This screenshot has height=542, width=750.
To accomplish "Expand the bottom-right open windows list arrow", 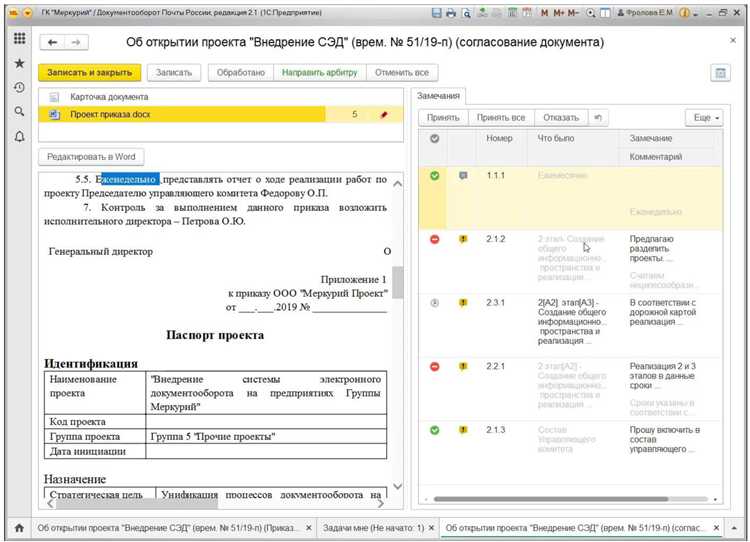I will (x=737, y=527).
